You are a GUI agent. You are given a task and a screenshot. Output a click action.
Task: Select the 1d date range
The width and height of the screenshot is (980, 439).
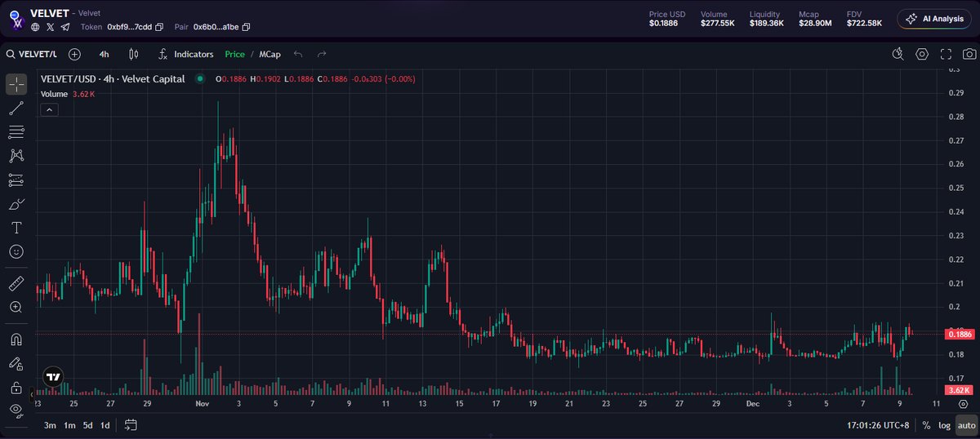(x=105, y=425)
